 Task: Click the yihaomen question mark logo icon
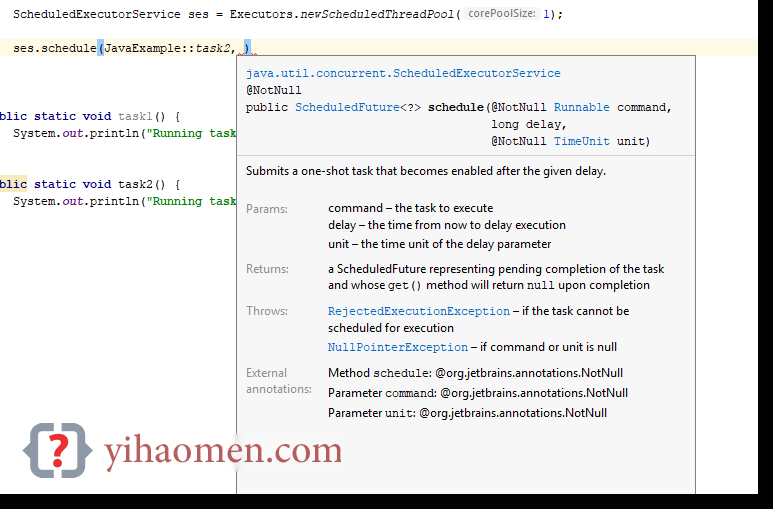click(x=61, y=452)
